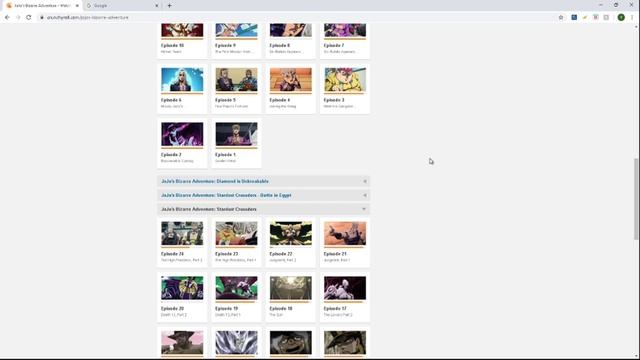Open the yellow extension icon in the toolbar
The height and width of the screenshot is (360, 640).
[585, 18]
